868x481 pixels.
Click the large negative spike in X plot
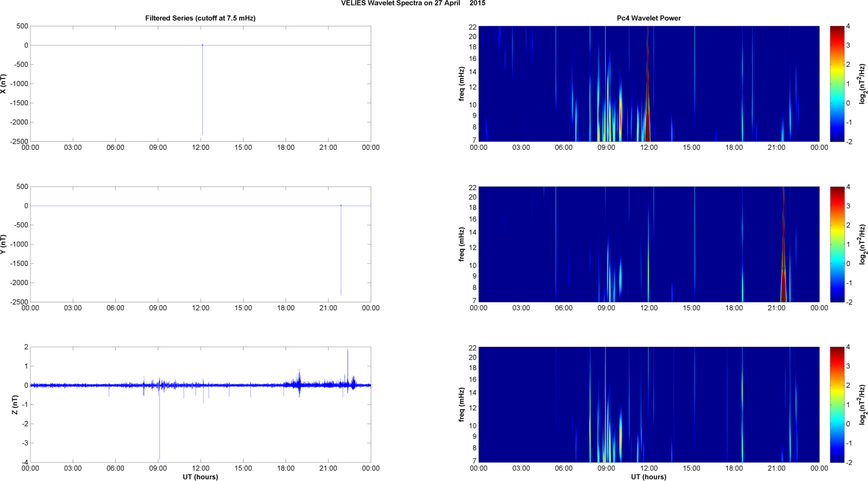point(203,90)
